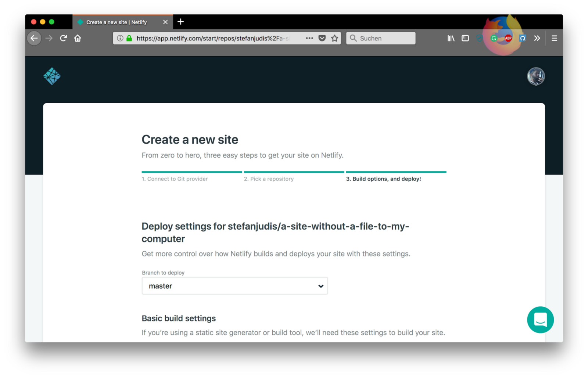Click the Create a new site heading
588x378 pixels.
coord(190,140)
